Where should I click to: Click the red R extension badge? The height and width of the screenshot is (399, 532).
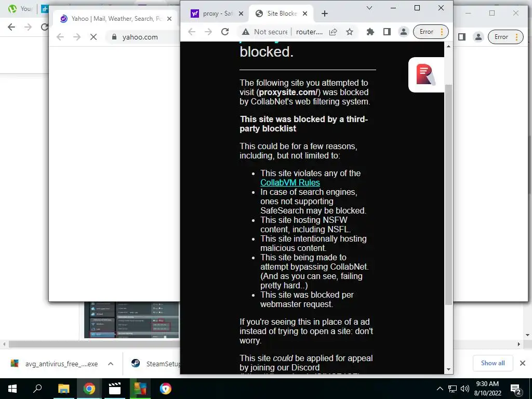tap(426, 75)
